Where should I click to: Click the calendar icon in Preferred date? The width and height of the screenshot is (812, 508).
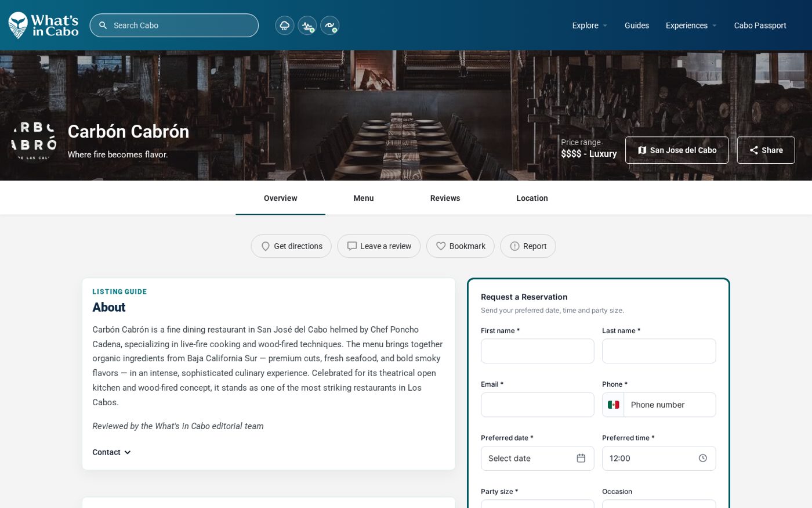click(581, 458)
